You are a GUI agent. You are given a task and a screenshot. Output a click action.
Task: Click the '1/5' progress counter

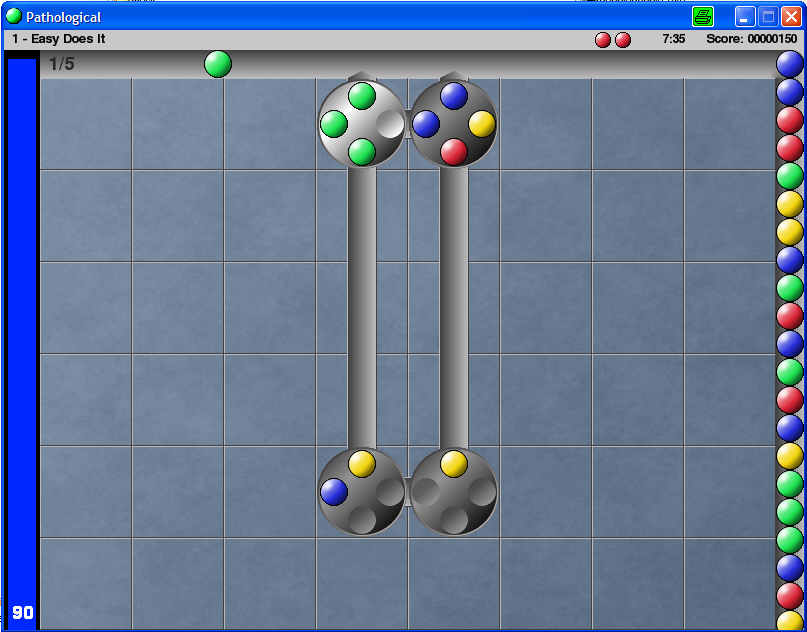(x=62, y=64)
